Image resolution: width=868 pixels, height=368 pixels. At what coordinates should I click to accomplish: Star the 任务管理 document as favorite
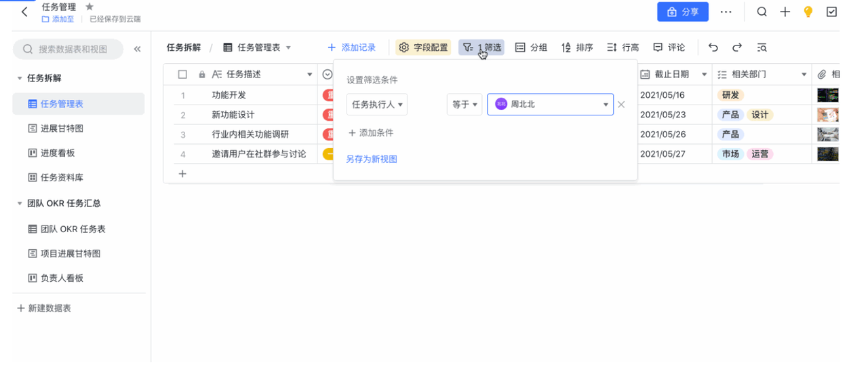point(90,7)
